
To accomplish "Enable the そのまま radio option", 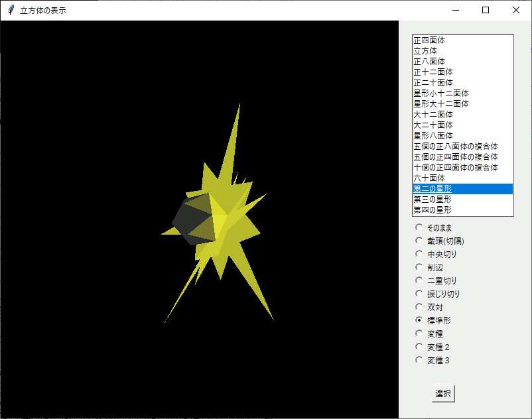I will [x=419, y=227].
